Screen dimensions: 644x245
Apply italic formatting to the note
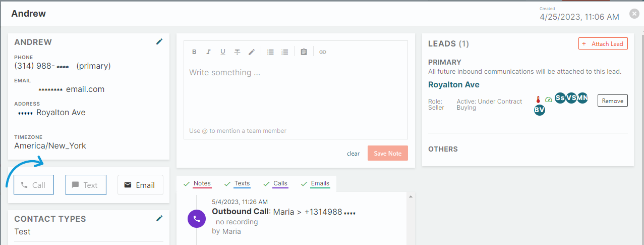pos(208,52)
